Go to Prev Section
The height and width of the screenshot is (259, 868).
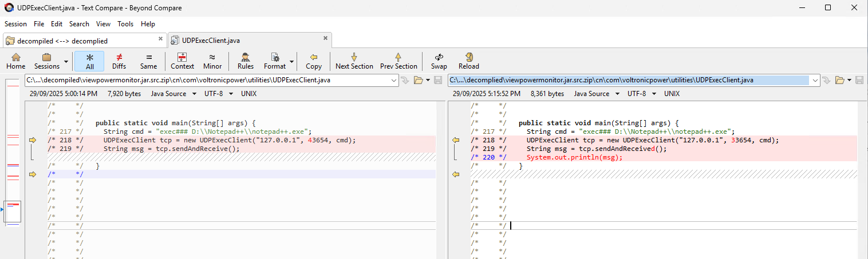click(399, 61)
